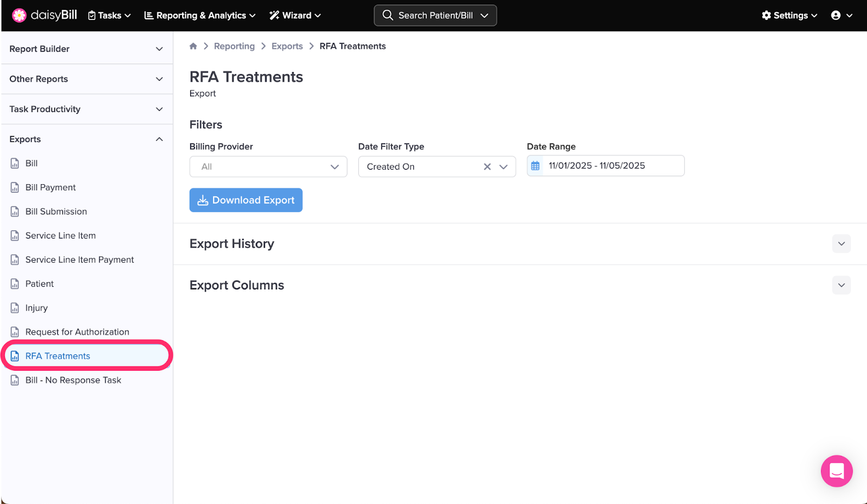867x504 pixels.
Task: Collapse the Exports sidebar section
Action: tap(159, 139)
